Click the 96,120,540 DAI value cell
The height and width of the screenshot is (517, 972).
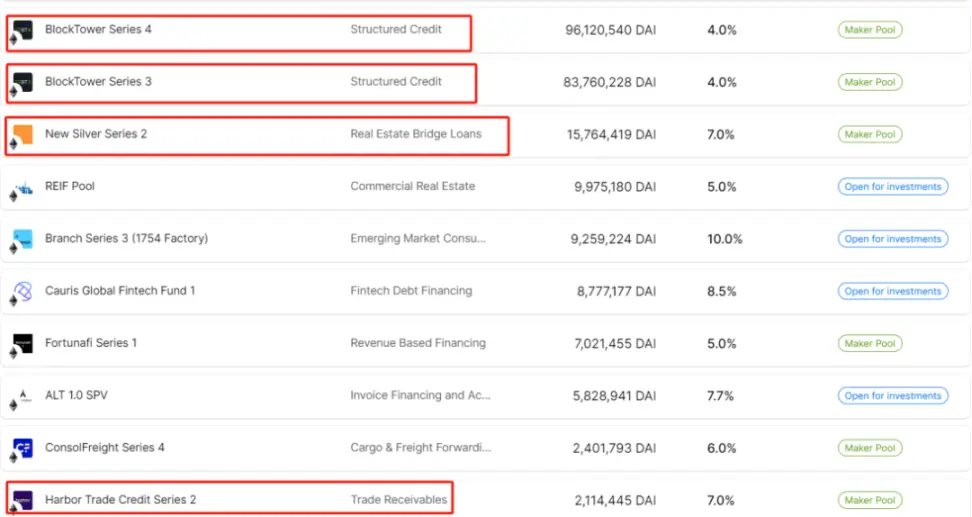(x=609, y=30)
